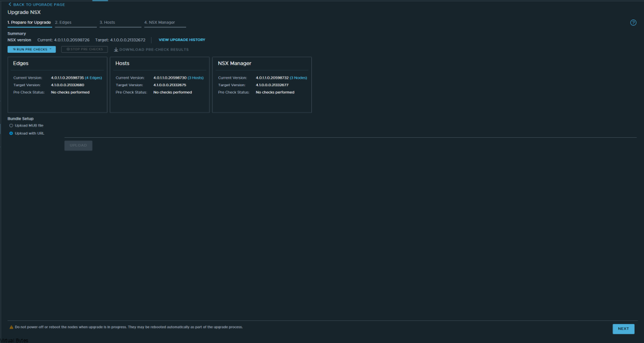
Task: Click the Upgrade NSX page title
Action: [x=24, y=13]
